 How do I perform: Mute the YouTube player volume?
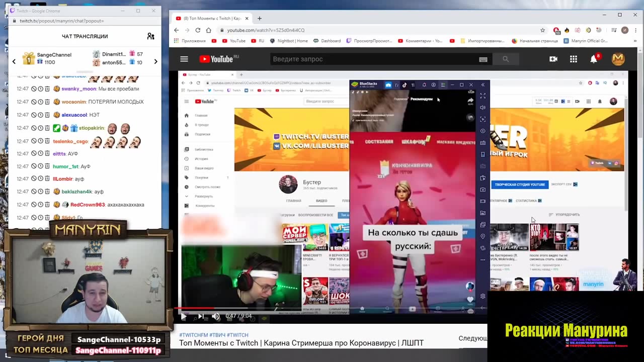tap(216, 316)
